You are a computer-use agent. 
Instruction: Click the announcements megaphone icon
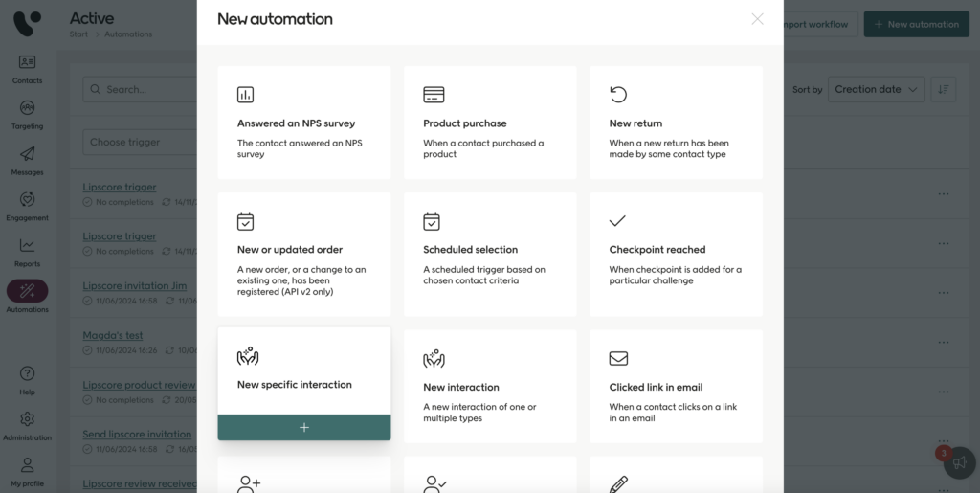[959, 464]
